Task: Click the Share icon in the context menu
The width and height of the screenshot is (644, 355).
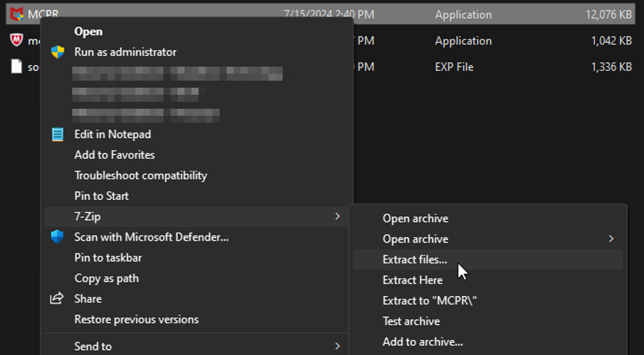Action: point(58,299)
